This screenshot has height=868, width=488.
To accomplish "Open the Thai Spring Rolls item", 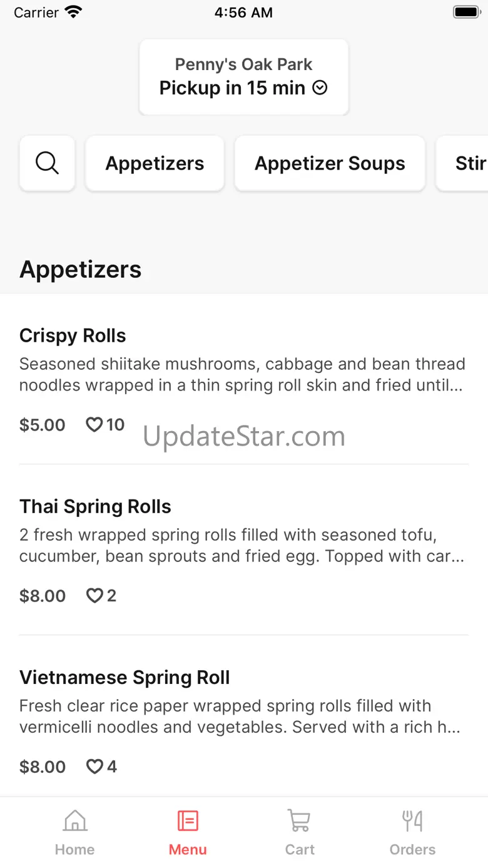I will 244,550.
